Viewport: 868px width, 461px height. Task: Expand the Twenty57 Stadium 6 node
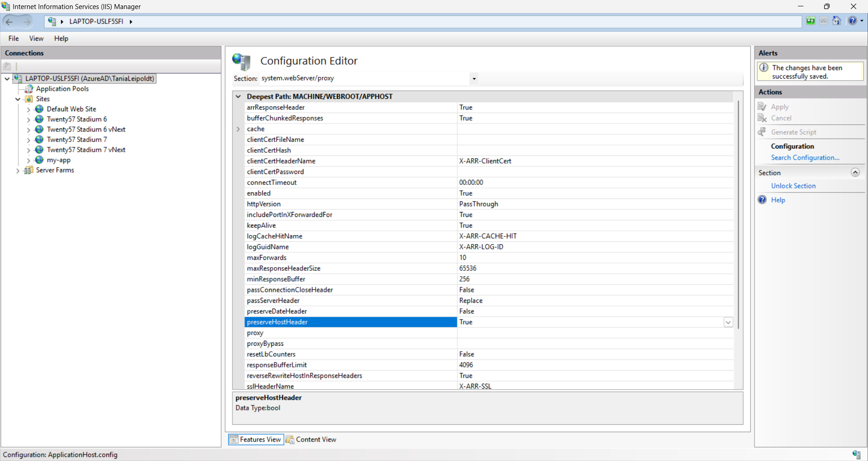click(28, 120)
